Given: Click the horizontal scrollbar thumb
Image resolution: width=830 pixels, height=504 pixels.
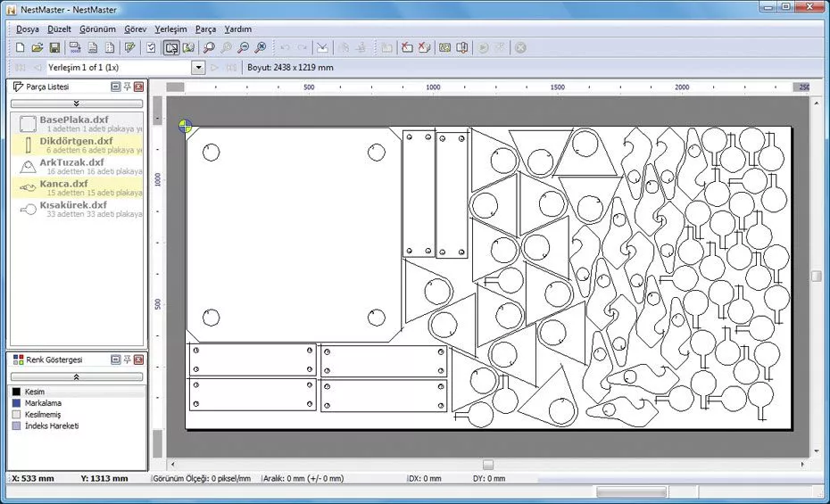Looking at the screenshot, I should [488, 465].
